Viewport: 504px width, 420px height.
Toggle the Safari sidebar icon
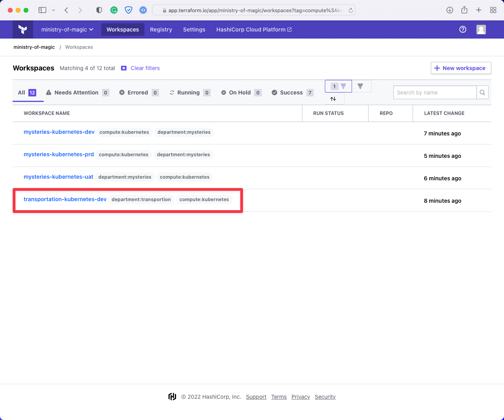coord(43,10)
